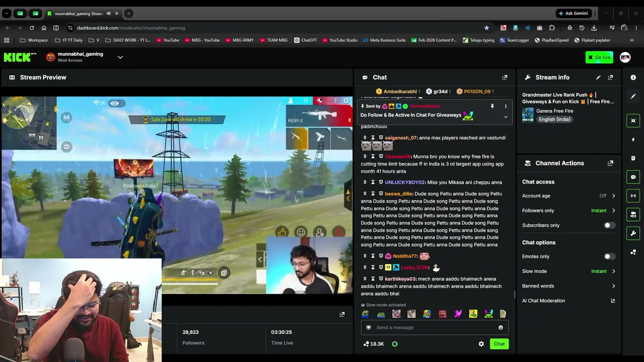The width and height of the screenshot is (644, 362).
Task: Click the broadcast signal sidebar icon
Action: click(633, 196)
